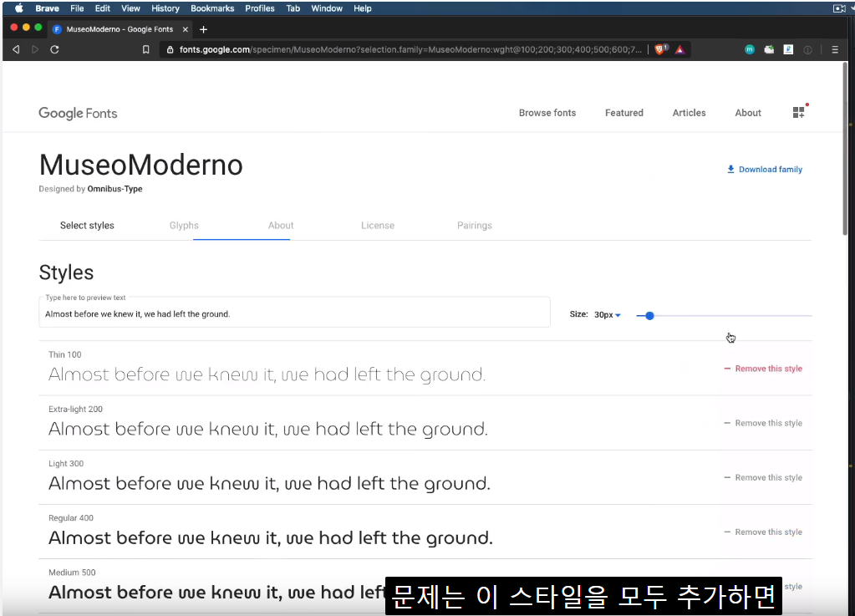Switch to License tab

(x=377, y=225)
